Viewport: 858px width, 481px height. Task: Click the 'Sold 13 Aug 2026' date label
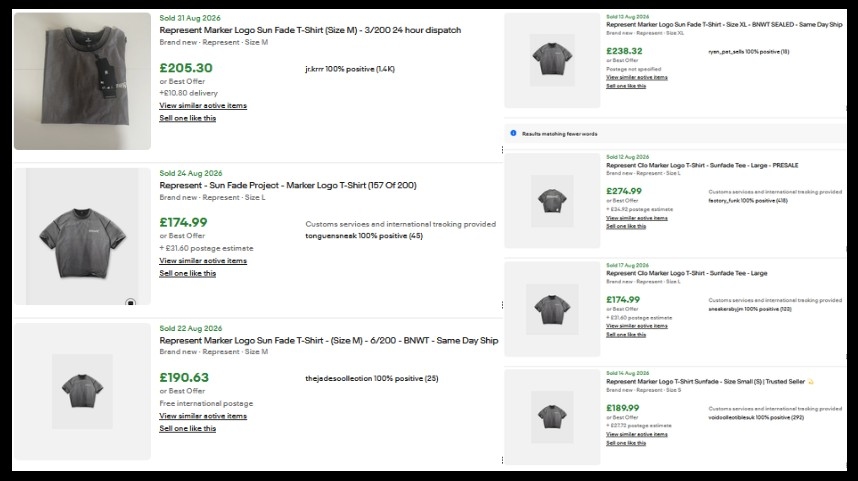click(628, 17)
